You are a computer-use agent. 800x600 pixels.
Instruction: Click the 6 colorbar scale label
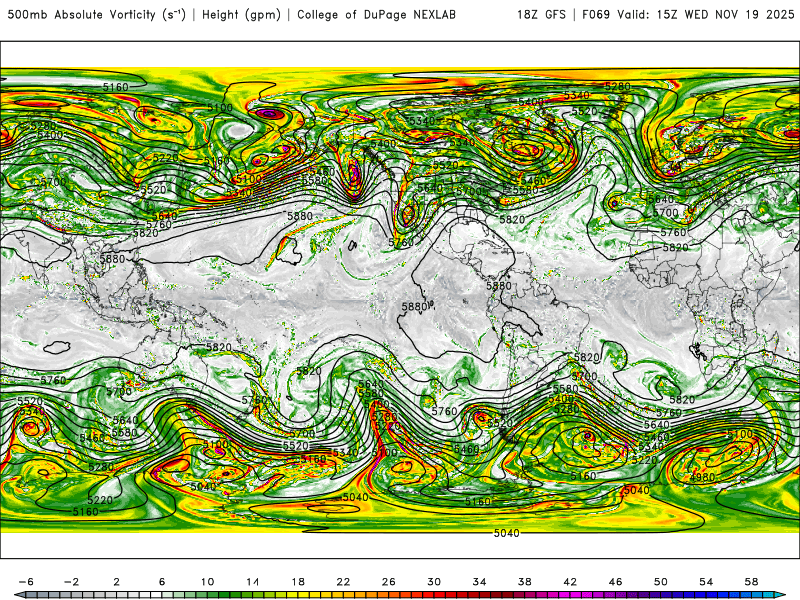(162, 582)
